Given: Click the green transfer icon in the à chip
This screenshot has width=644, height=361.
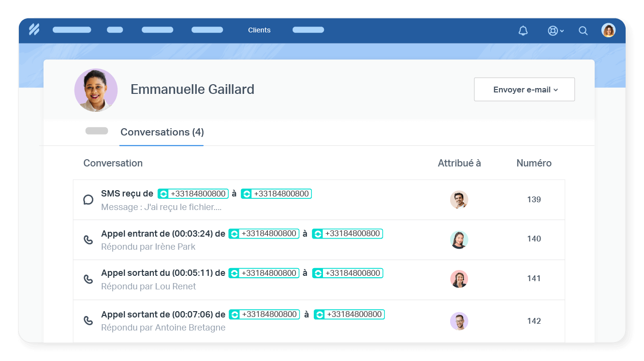Looking at the screenshot, I should 247,193.
